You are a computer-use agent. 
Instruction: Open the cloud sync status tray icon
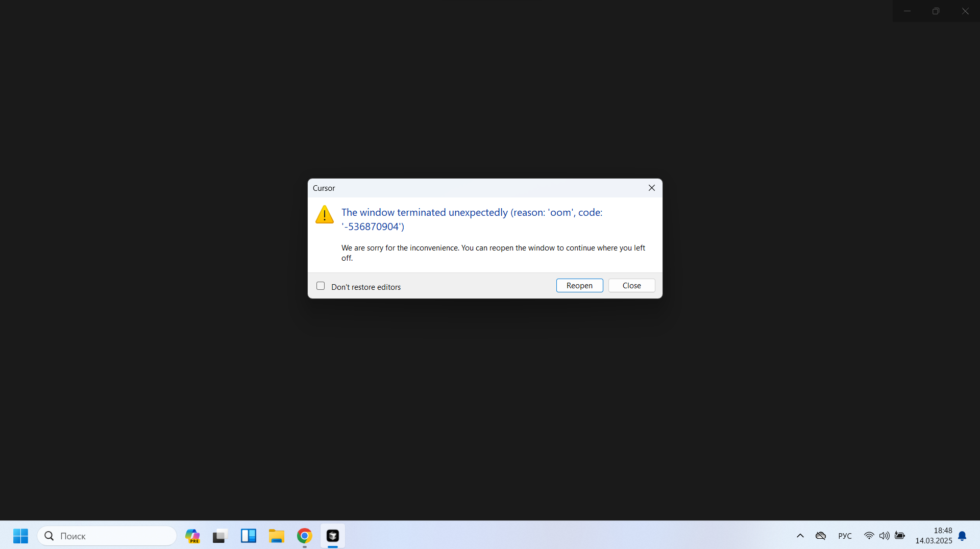[821, 536]
